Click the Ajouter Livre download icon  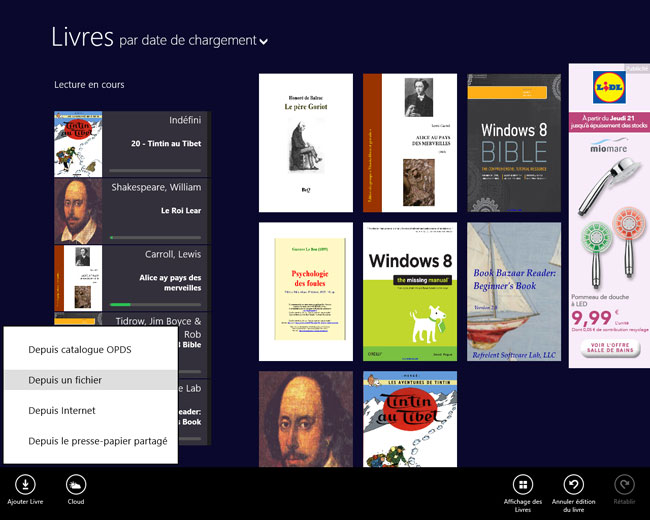pyautogui.click(x=25, y=484)
